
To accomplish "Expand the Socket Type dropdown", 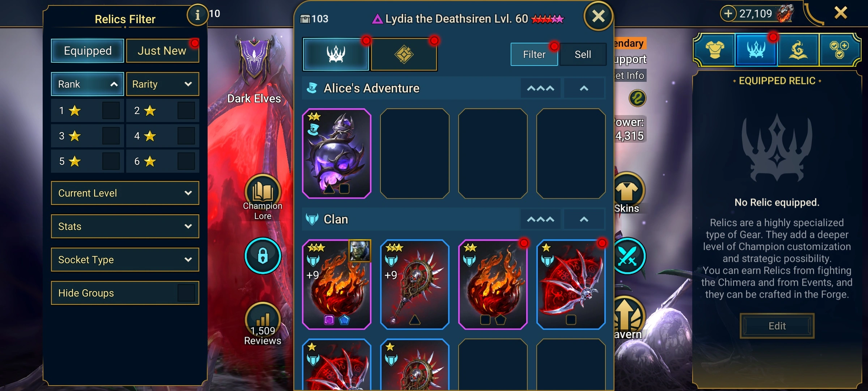I will click(125, 260).
